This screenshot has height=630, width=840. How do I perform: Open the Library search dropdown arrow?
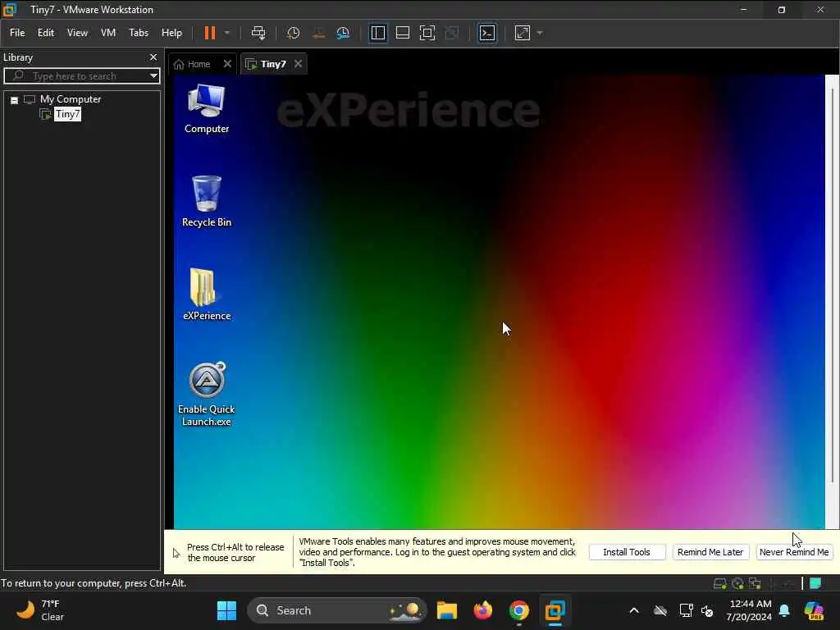(x=153, y=76)
